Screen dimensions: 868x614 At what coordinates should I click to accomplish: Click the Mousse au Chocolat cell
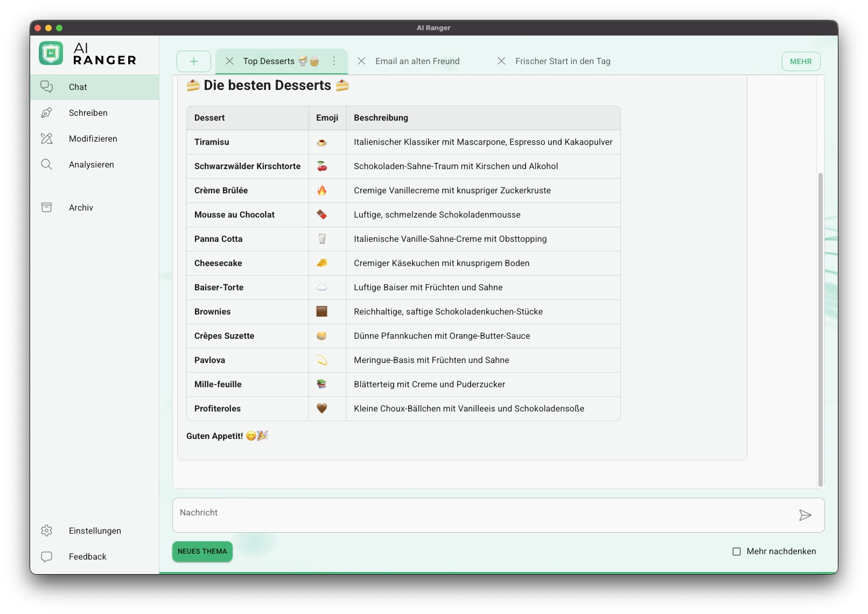[248, 215]
